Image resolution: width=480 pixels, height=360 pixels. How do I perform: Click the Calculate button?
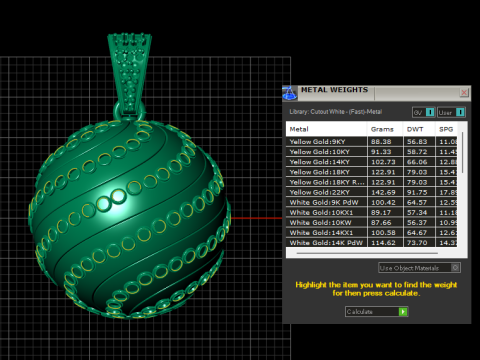pyautogui.click(x=376, y=312)
